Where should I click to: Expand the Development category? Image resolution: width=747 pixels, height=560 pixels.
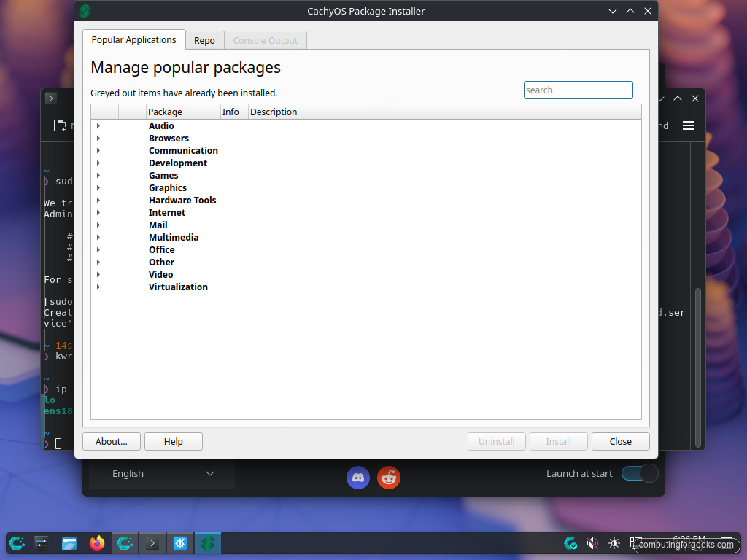pos(98,163)
